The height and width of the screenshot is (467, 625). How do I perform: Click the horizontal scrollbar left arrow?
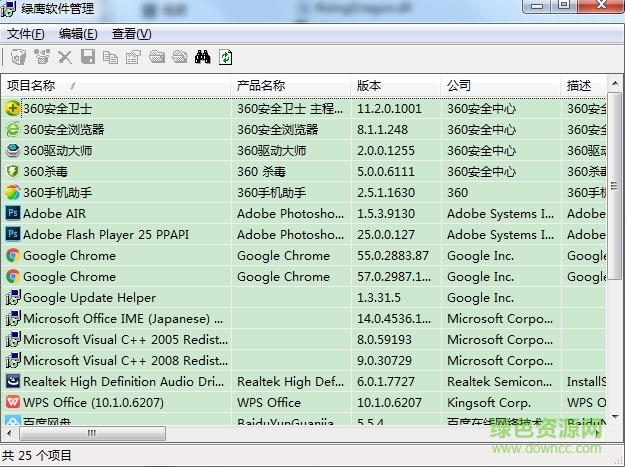coord(9,435)
